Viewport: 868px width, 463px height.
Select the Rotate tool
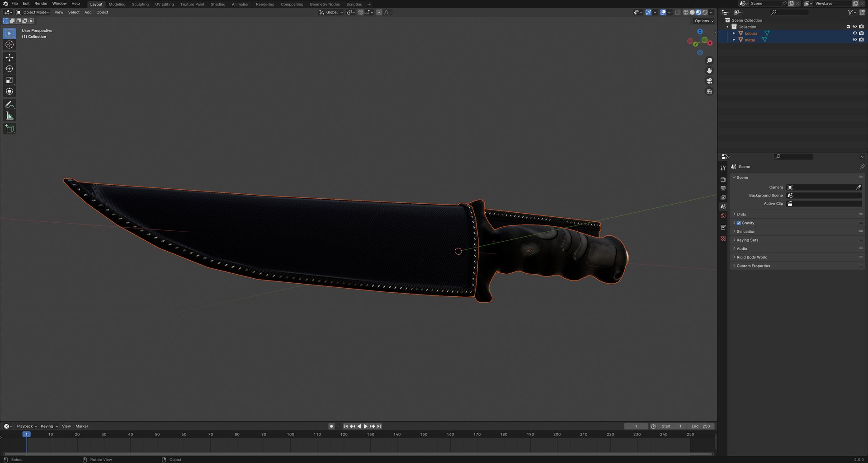coord(9,69)
